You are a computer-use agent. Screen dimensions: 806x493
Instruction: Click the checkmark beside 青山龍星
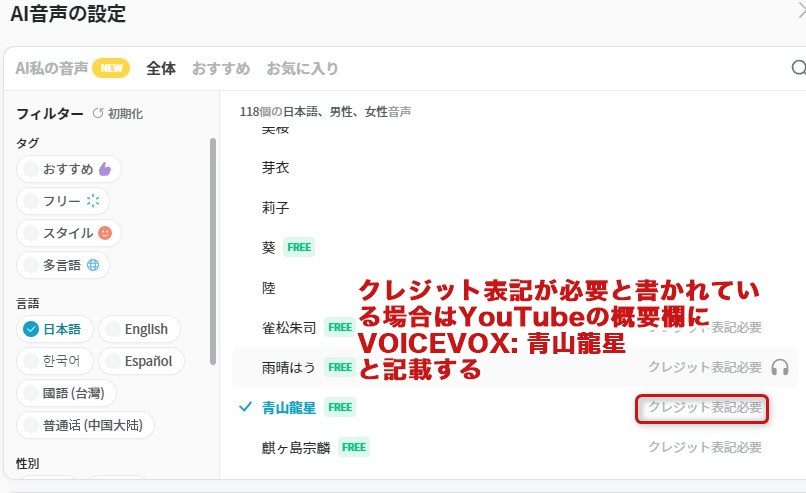click(x=246, y=407)
